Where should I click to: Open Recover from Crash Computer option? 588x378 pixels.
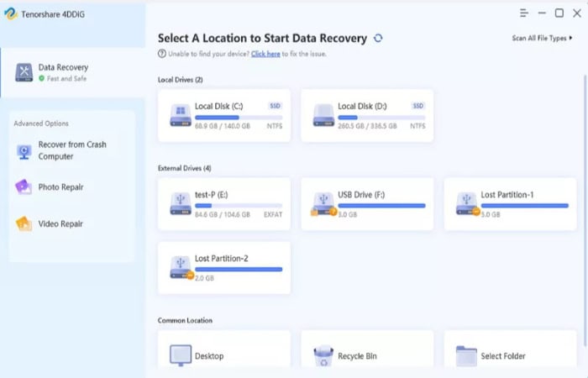click(x=72, y=150)
